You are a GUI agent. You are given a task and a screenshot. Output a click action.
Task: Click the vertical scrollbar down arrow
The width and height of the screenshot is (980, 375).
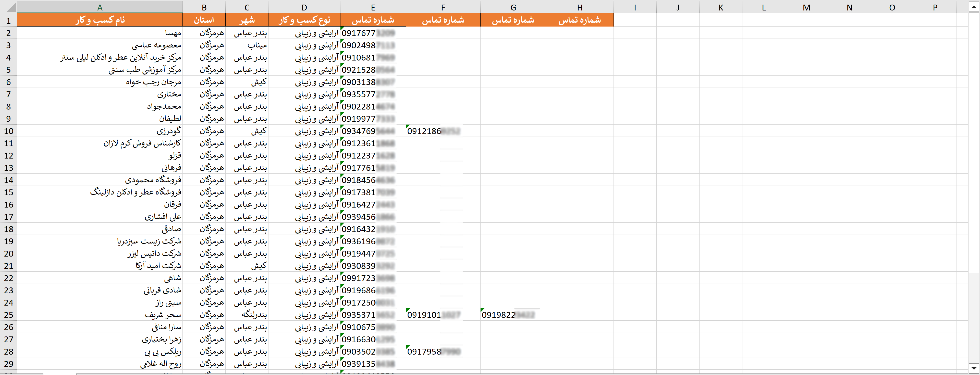pyautogui.click(x=974, y=368)
